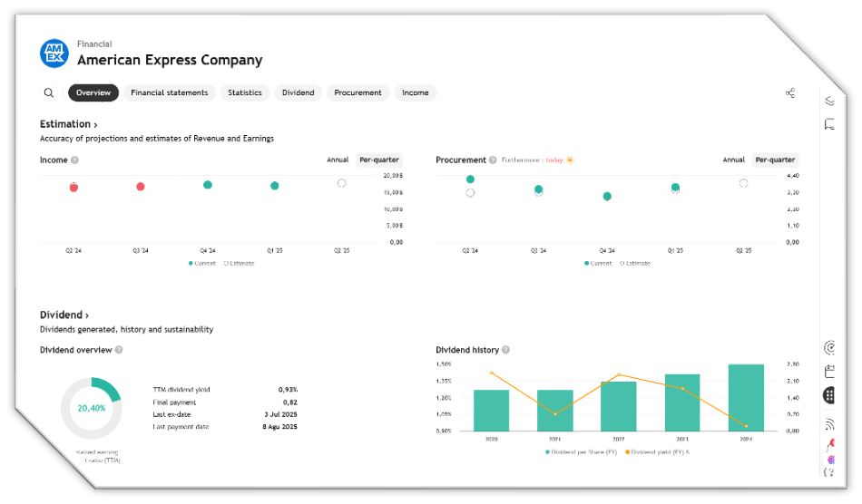
Task: Click the dark round grid icon
Action: point(829,395)
